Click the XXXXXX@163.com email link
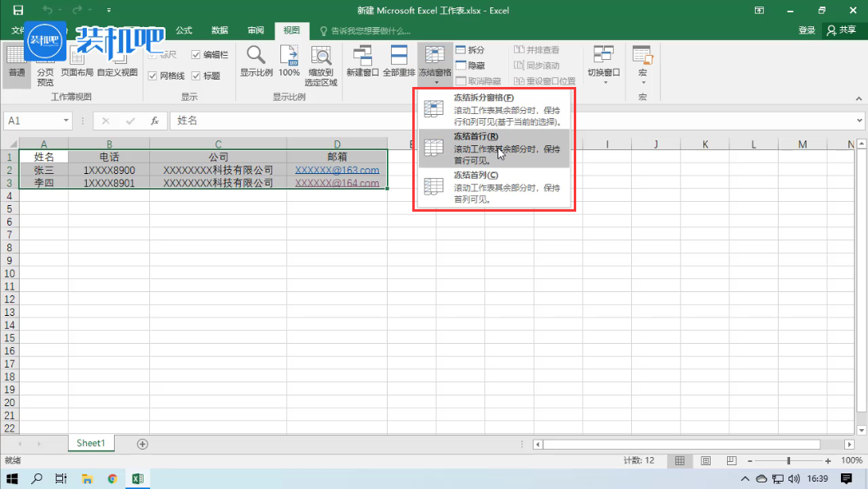The image size is (868, 489). click(x=337, y=171)
